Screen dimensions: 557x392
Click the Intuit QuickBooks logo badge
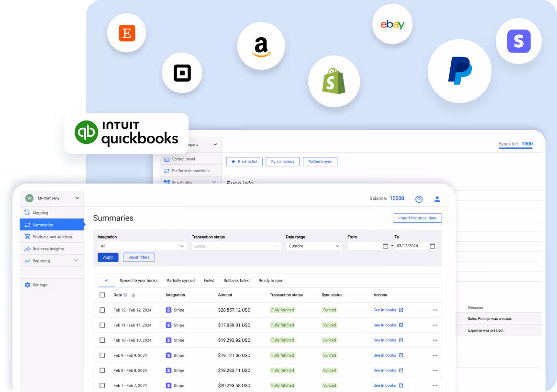tap(126, 133)
